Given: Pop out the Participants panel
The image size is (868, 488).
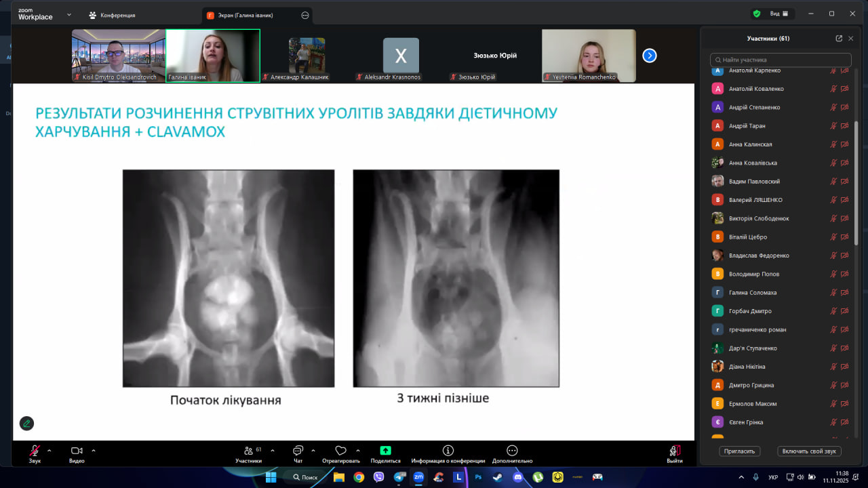Looking at the screenshot, I should [839, 39].
